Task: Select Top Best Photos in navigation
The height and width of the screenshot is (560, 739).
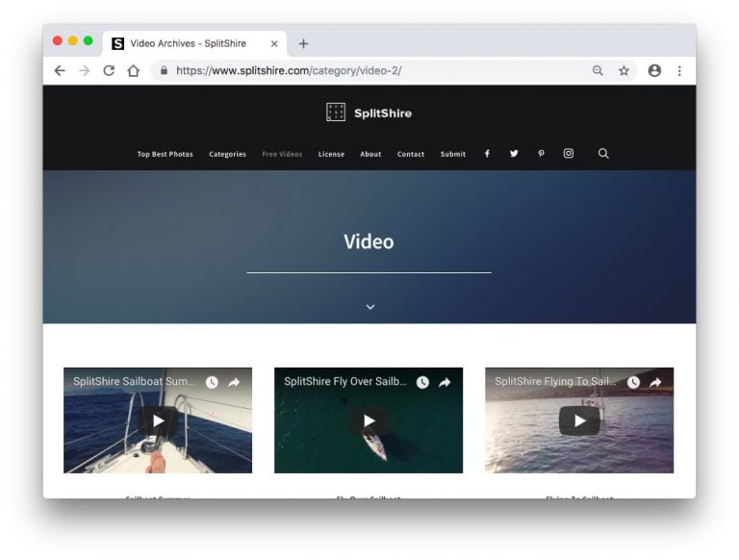Action: click(165, 154)
